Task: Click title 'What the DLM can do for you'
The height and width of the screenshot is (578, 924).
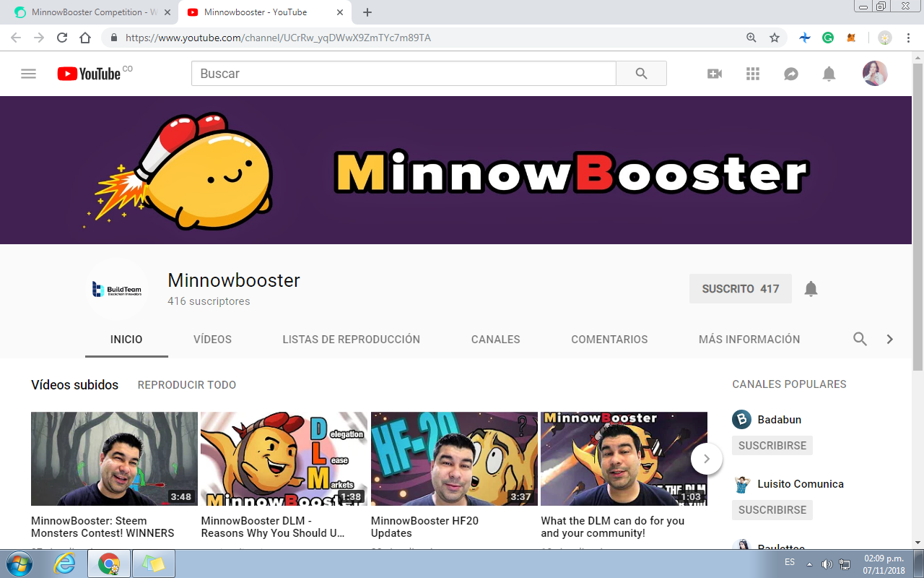Action: click(613, 527)
